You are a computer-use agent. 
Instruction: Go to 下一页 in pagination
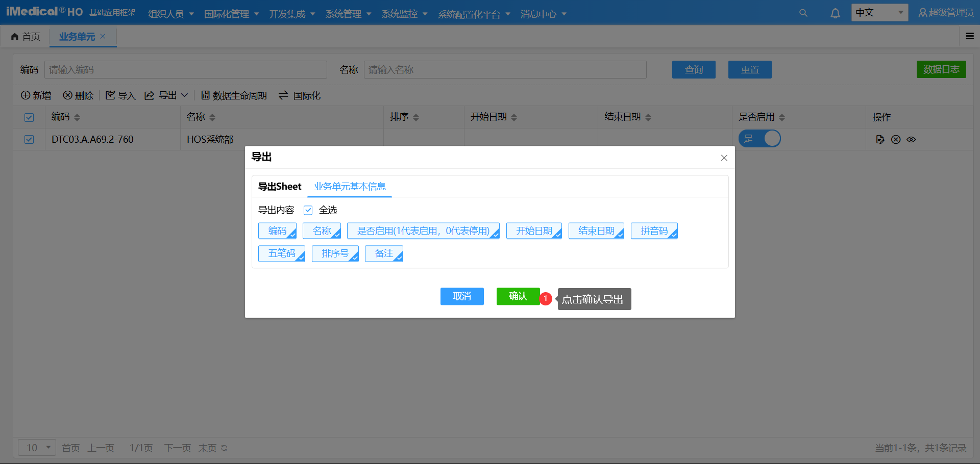(x=178, y=448)
